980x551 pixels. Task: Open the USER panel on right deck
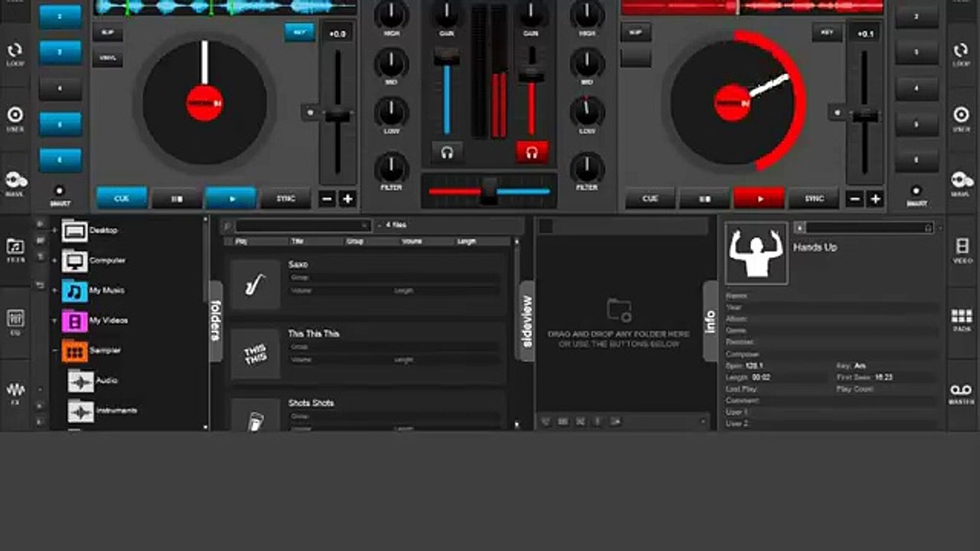[x=961, y=118]
